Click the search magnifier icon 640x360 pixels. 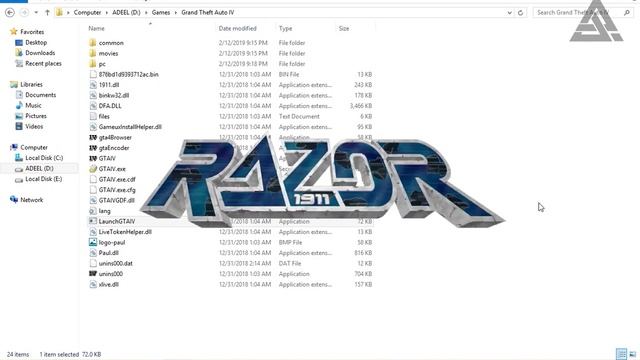click(627, 13)
